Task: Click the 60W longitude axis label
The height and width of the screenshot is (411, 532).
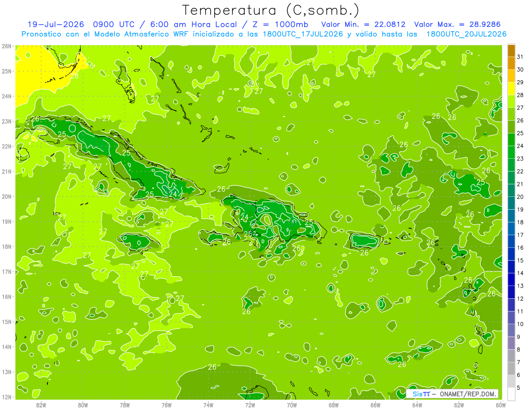Action: click(501, 405)
